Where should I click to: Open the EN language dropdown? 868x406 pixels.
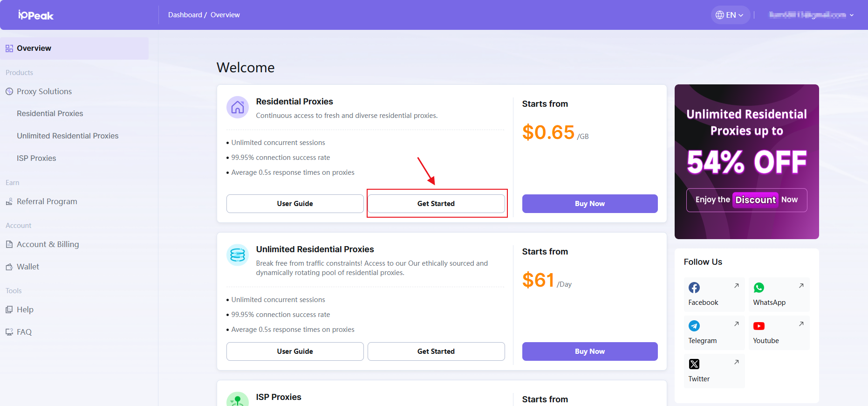(730, 15)
